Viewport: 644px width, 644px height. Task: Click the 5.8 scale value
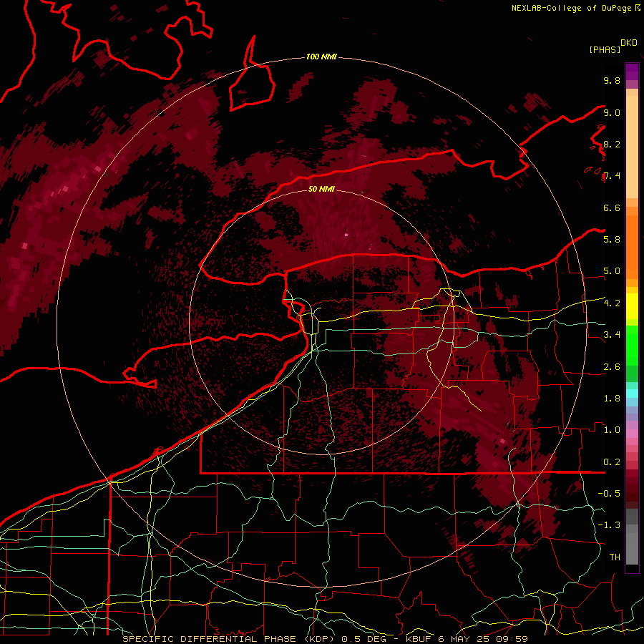coord(612,239)
